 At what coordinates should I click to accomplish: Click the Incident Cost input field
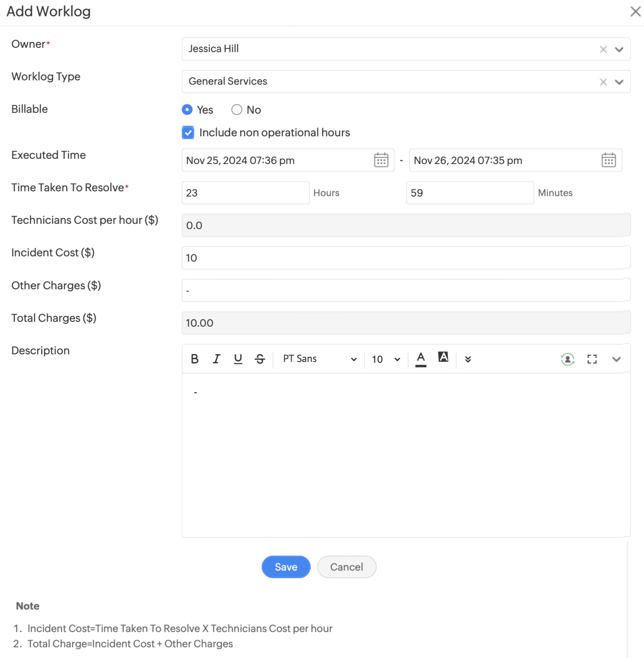tap(402, 258)
